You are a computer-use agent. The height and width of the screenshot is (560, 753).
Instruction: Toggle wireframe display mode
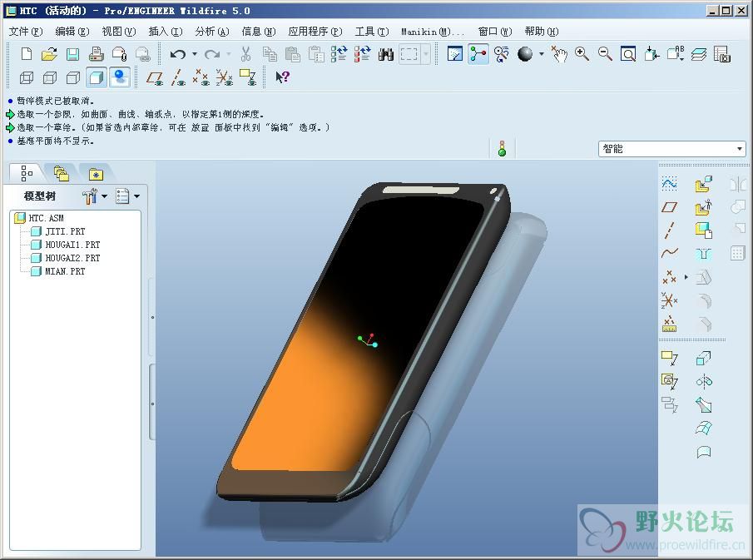pos(27,77)
